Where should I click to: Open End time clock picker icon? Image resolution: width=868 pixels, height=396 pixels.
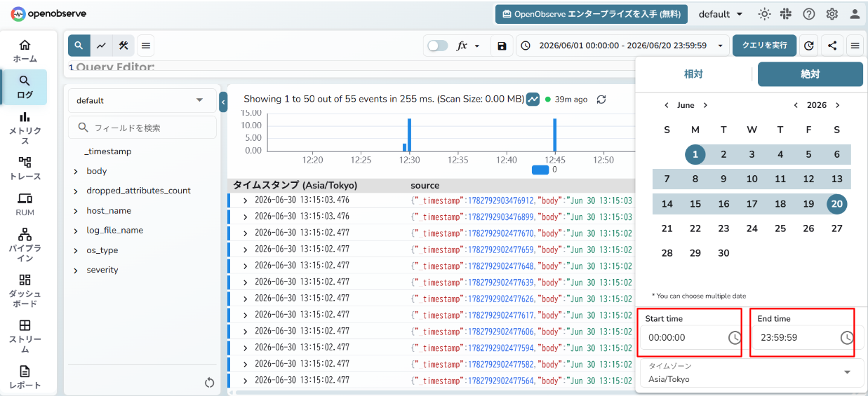(x=847, y=338)
